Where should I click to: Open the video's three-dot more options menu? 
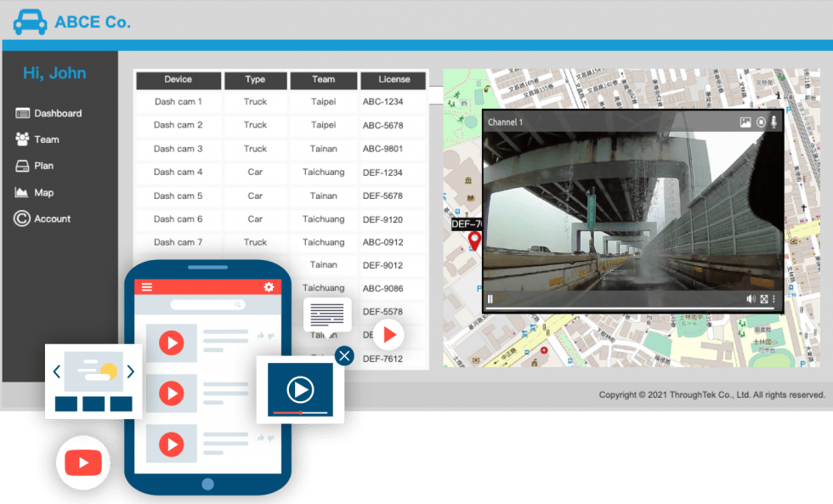click(773, 299)
